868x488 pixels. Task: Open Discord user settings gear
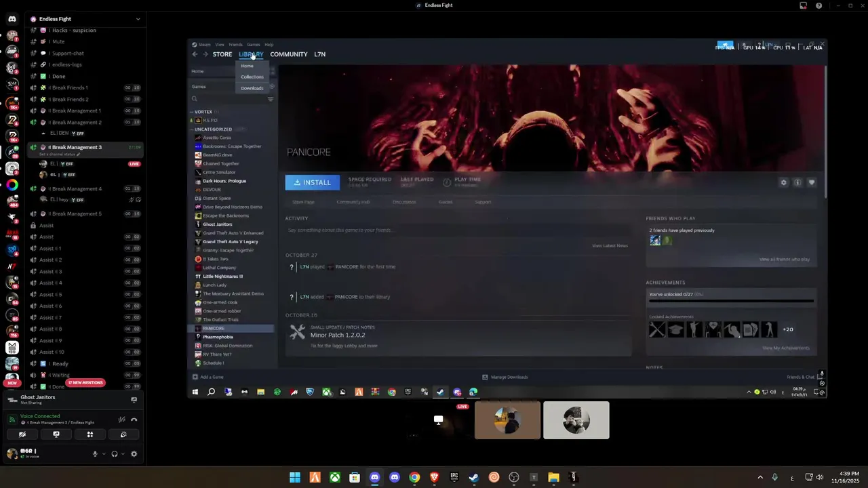click(134, 454)
